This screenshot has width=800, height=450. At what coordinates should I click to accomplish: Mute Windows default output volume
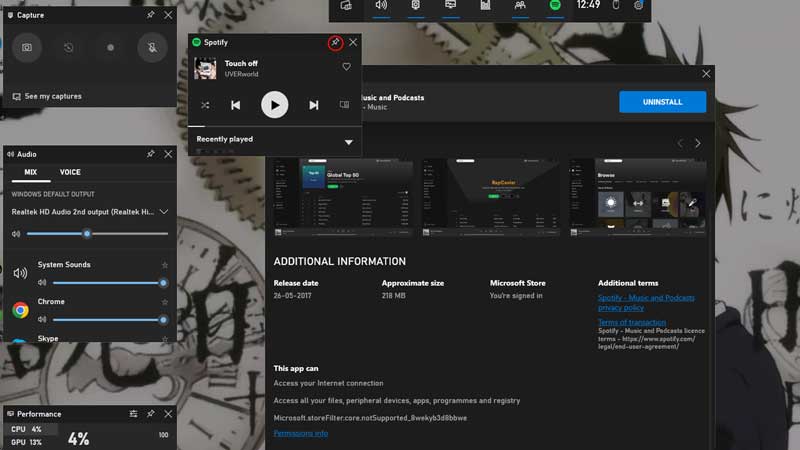coord(16,234)
